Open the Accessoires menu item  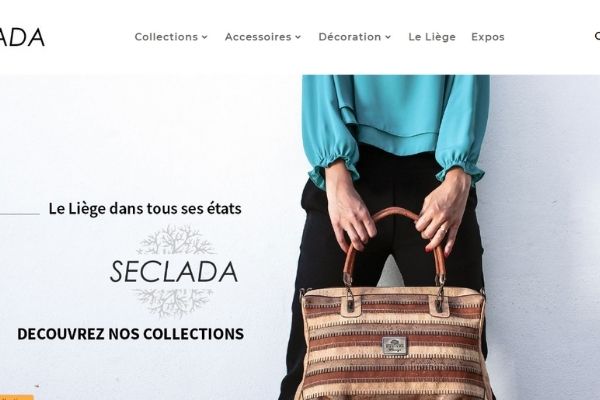258,37
